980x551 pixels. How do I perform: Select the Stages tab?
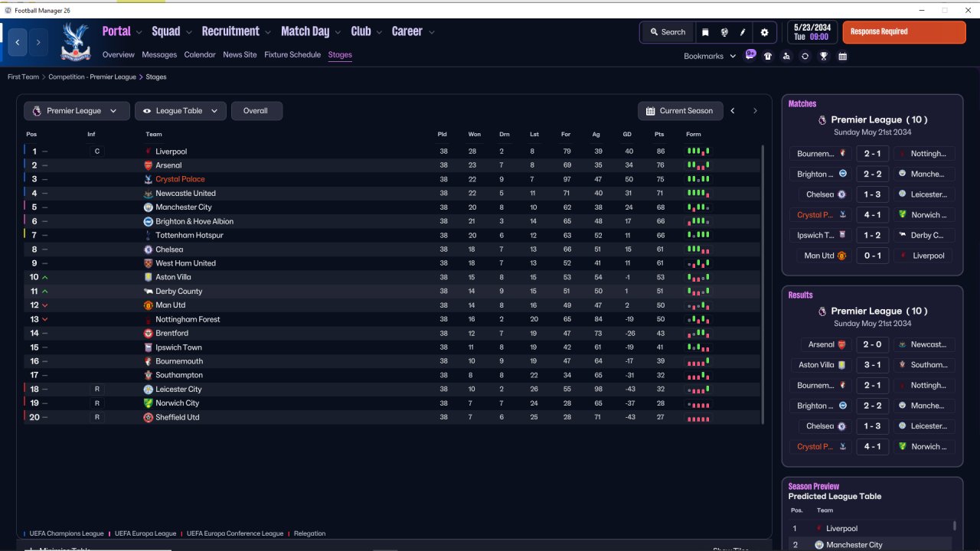(x=340, y=55)
